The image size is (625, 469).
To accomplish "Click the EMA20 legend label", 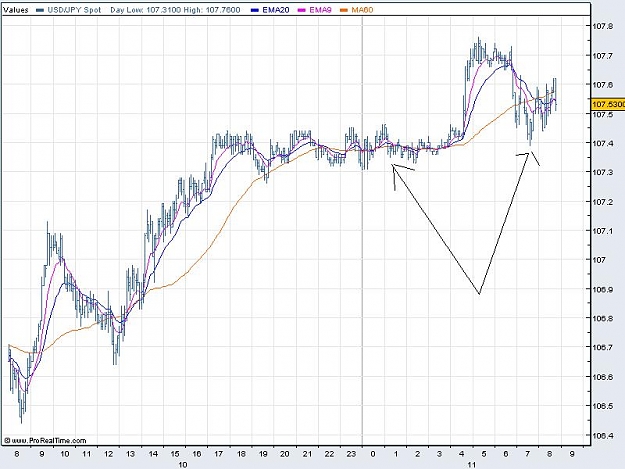I will (x=276, y=10).
